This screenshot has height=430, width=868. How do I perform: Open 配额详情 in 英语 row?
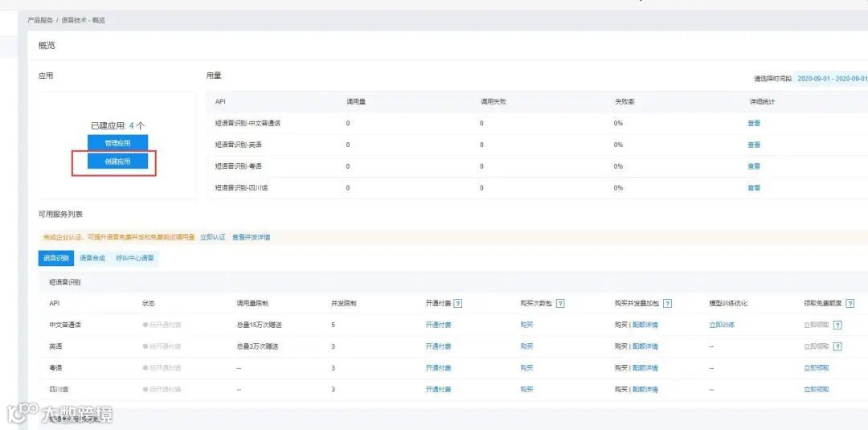click(645, 346)
